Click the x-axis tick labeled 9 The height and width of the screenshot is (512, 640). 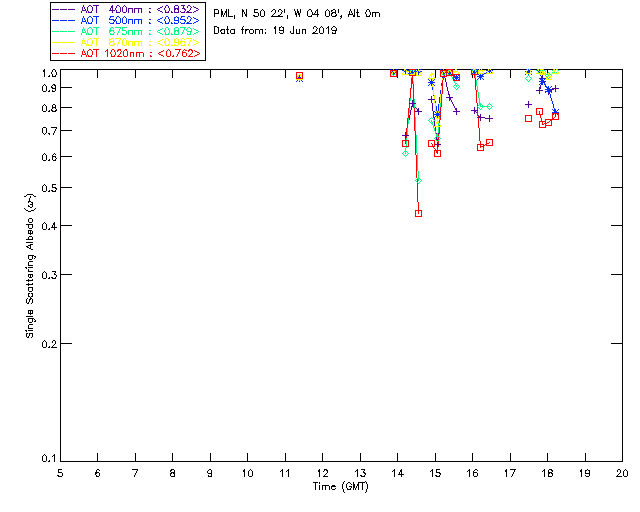click(210, 472)
